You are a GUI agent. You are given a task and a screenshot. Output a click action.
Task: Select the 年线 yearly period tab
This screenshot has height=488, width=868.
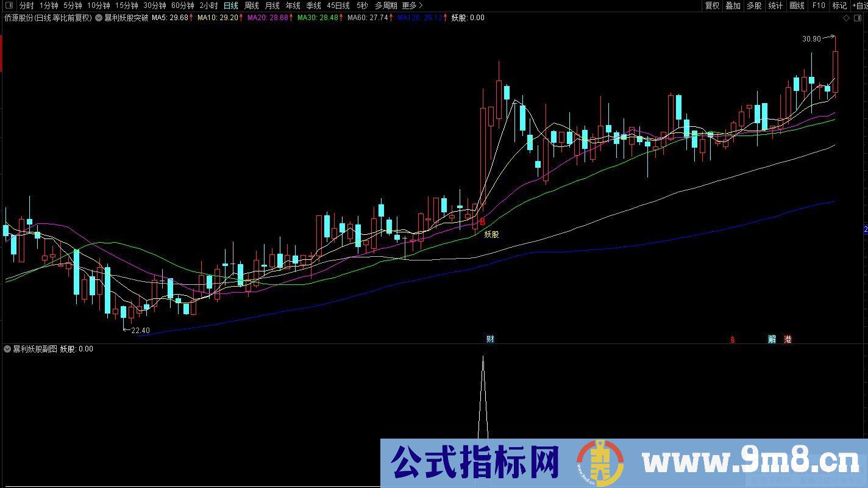[x=293, y=5]
